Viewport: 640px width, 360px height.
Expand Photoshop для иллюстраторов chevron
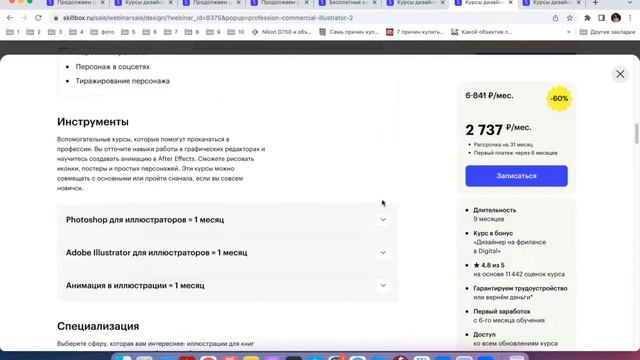[x=383, y=220]
